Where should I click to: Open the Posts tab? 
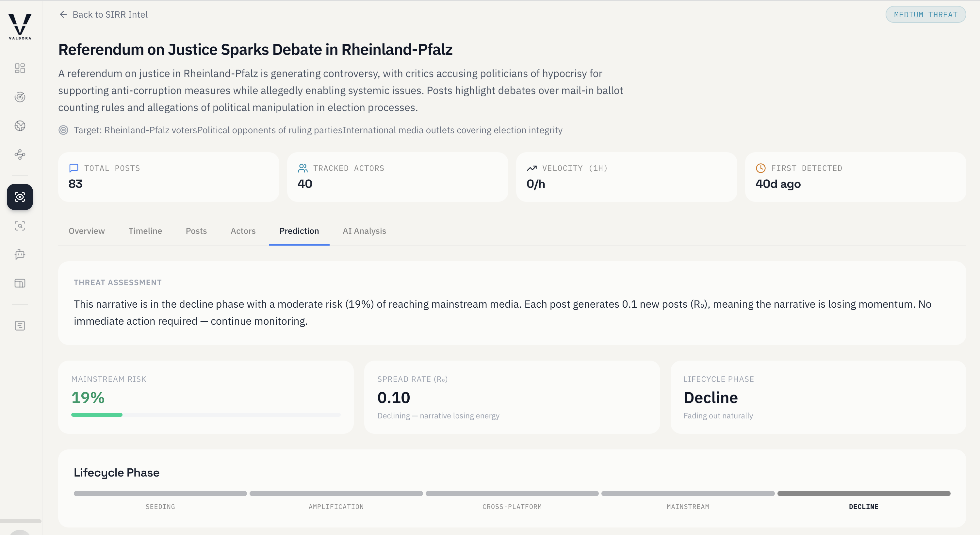click(x=196, y=231)
